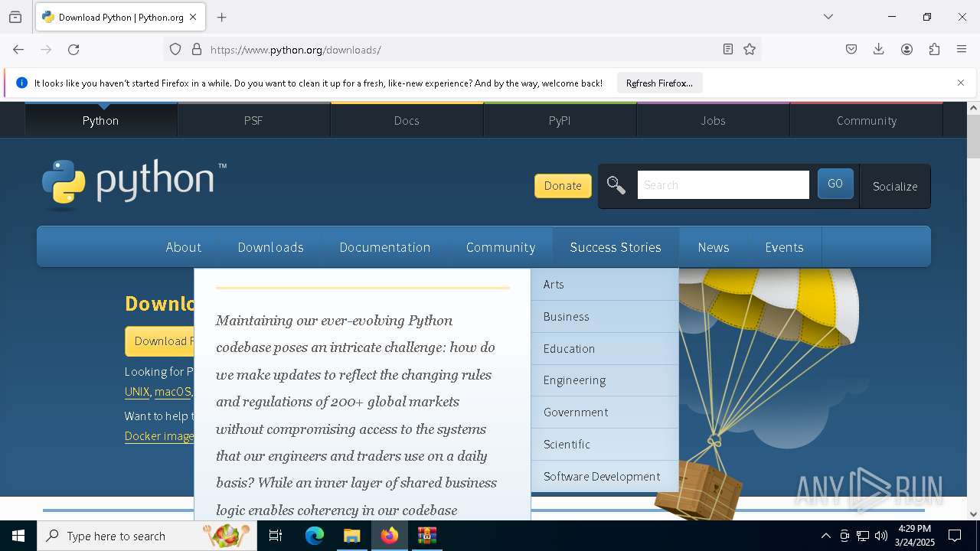Toggle reader view icon
The image size is (980, 551).
tap(728, 50)
